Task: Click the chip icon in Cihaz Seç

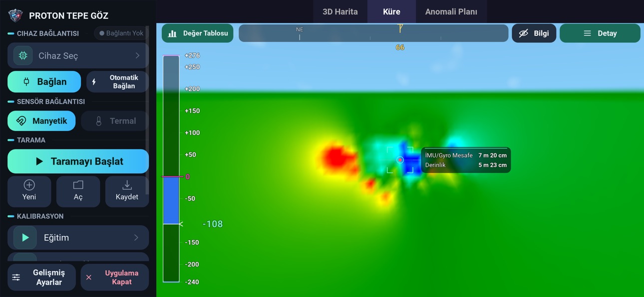Action: (23, 55)
